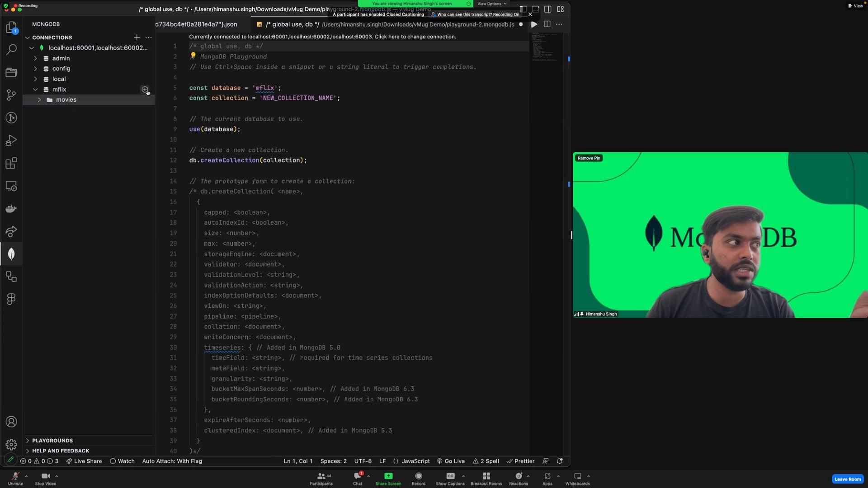The width and height of the screenshot is (868, 488).
Task: Add a new MongoDB connection with plus
Action: pyautogui.click(x=137, y=38)
